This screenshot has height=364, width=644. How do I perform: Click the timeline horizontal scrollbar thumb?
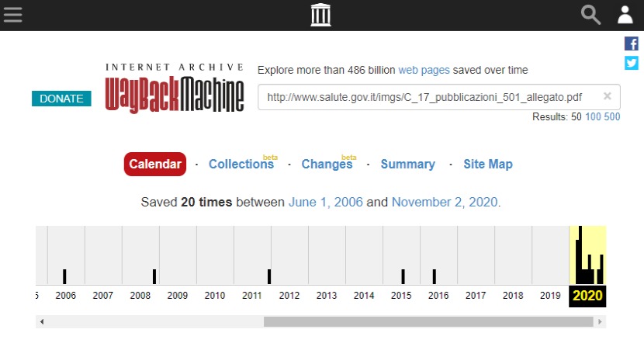point(428,321)
